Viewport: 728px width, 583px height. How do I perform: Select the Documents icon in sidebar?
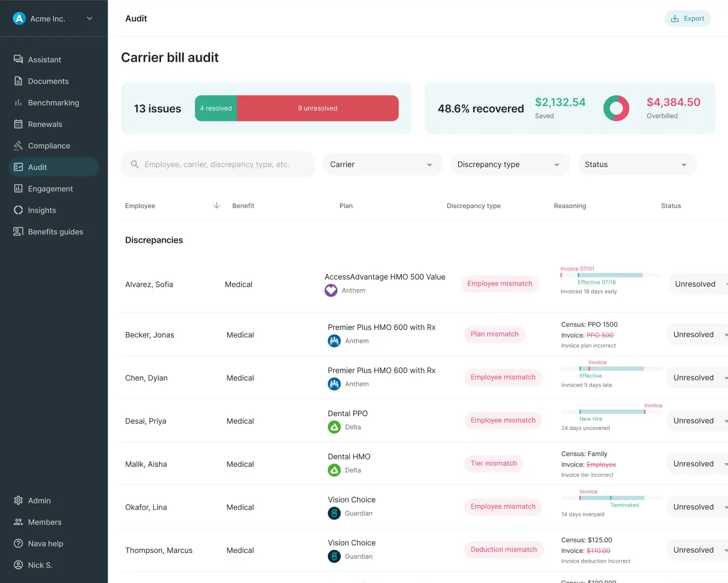(x=18, y=81)
